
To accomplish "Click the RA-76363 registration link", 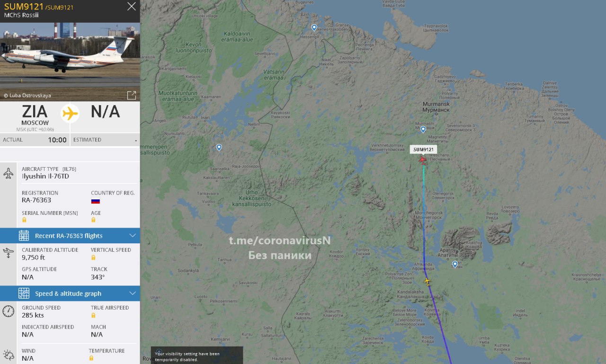I will click(36, 200).
